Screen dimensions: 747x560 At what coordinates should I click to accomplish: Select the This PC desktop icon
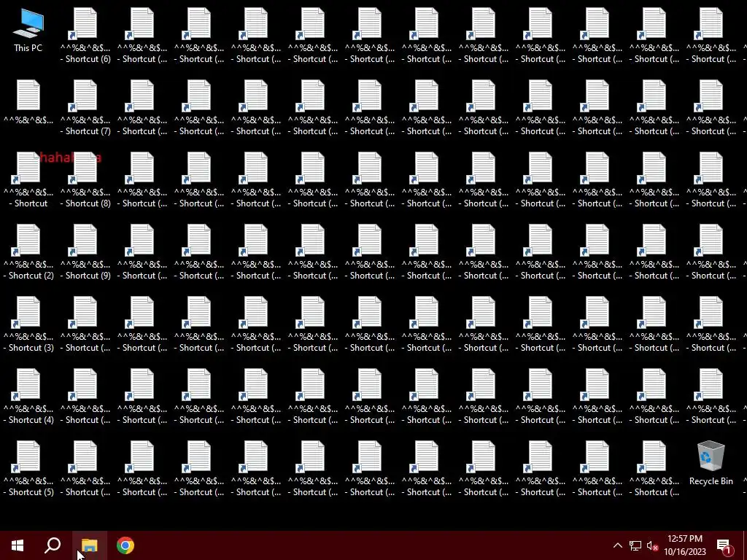(x=28, y=29)
